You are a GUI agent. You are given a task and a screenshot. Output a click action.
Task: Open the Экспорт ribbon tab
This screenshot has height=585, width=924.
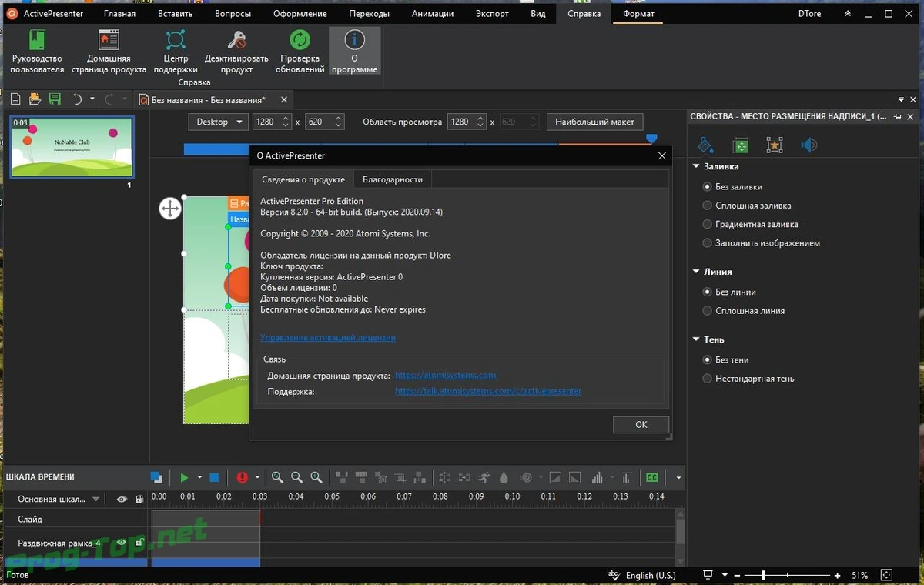pos(492,14)
